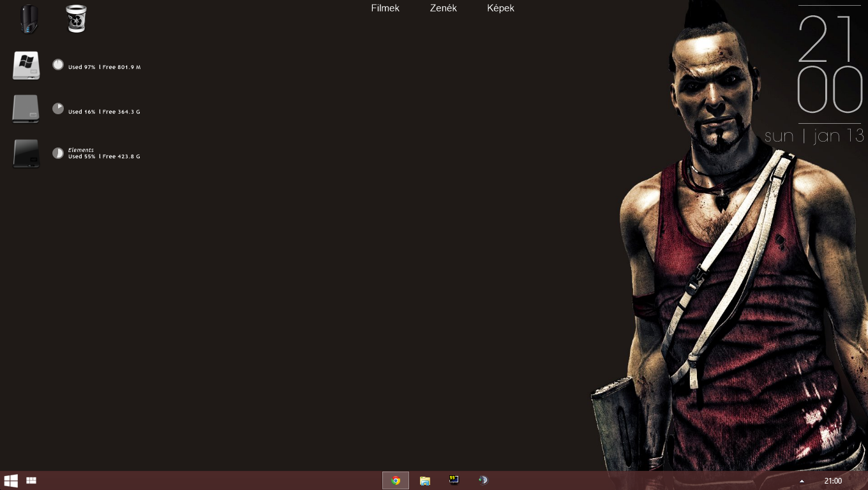This screenshot has width=868, height=490.
Task: Show hidden system tray icons
Action: [802, 481]
